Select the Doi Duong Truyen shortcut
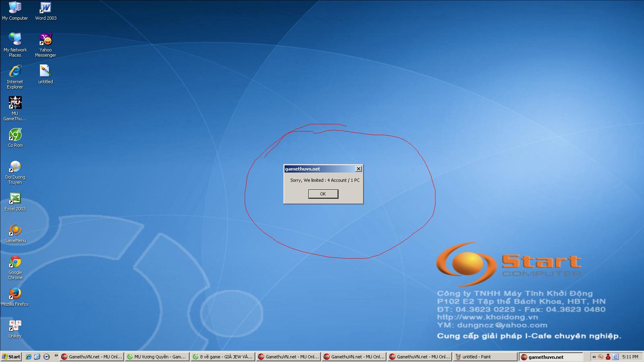 coord(15,167)
